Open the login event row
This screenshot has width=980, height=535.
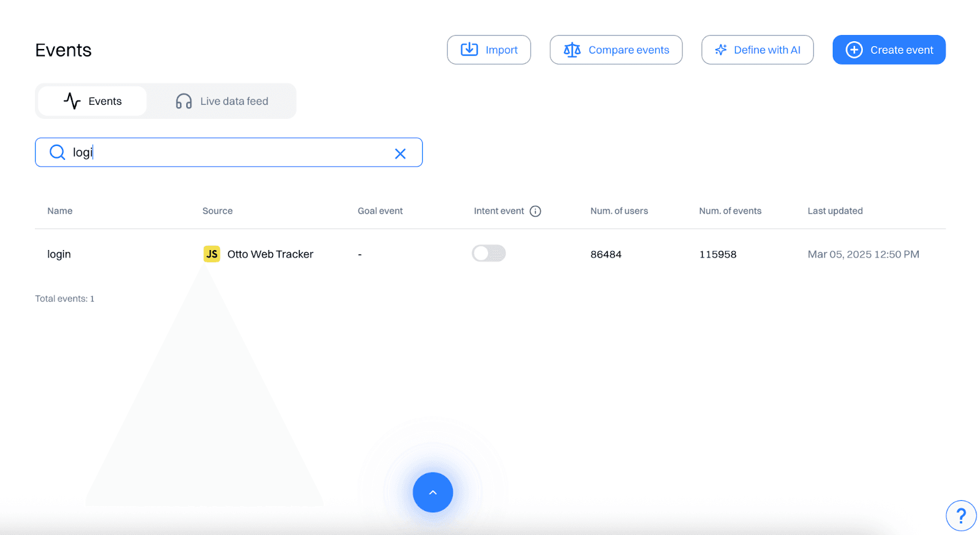tap(59, 254)
